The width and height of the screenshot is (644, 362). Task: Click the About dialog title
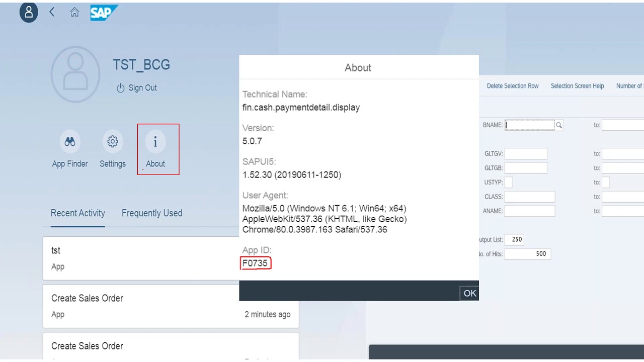358,67
